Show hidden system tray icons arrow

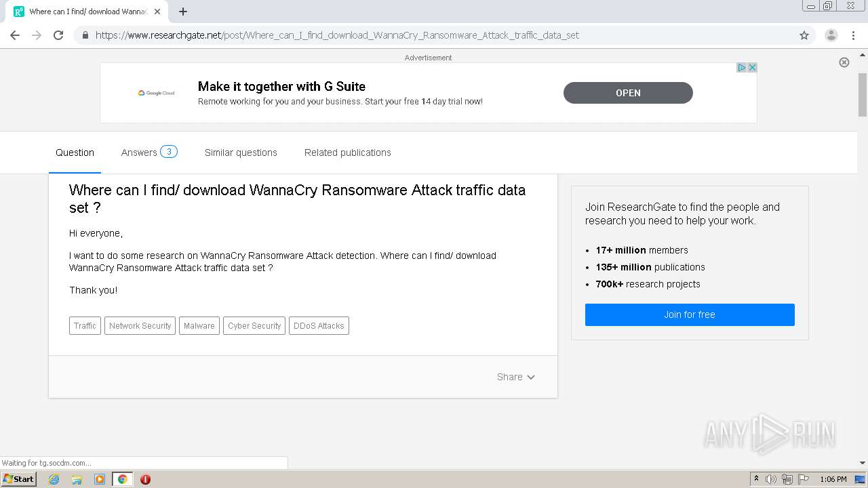point(756,479)
